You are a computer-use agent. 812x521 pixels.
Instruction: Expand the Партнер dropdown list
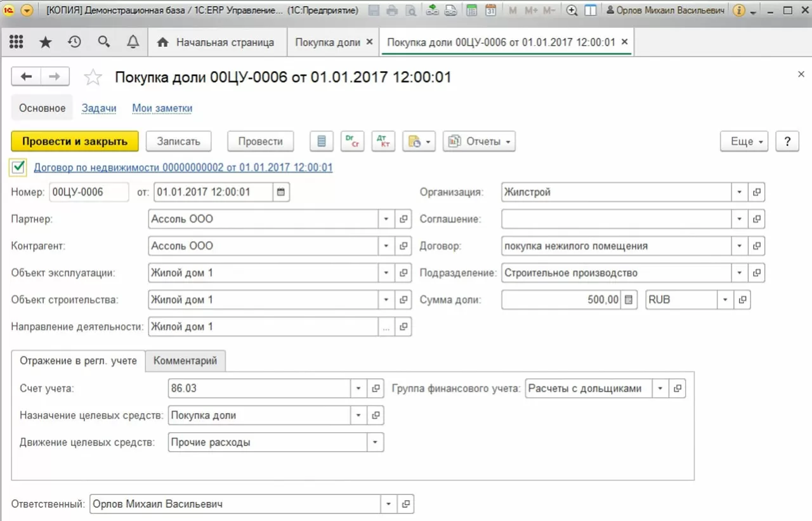[387, 219]
